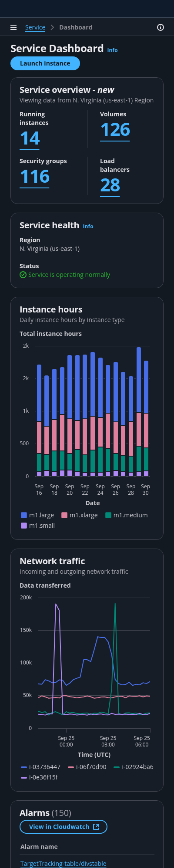Toggle the m1.medium legend series

click(127, 515)
